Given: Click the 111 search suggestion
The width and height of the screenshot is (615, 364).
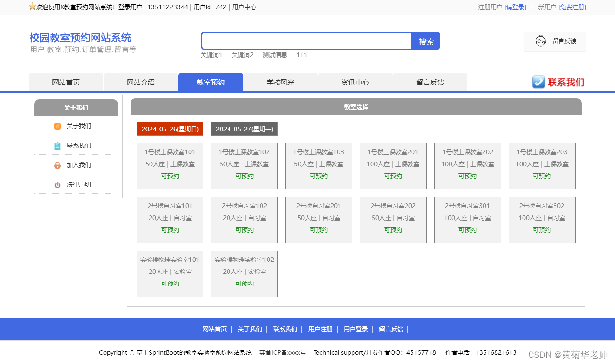Looking at the screenshot, I should [x=302, y=55].
